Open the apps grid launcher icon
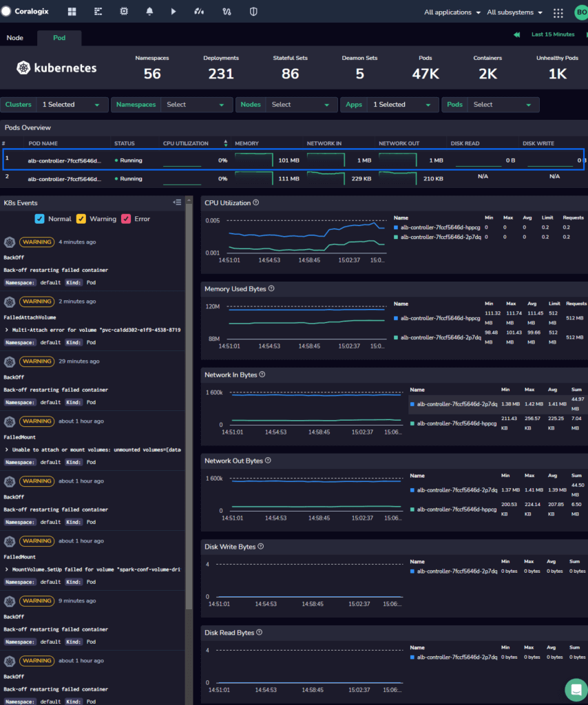The width and height of the screenshot is (588, 705). click(558, 13)
